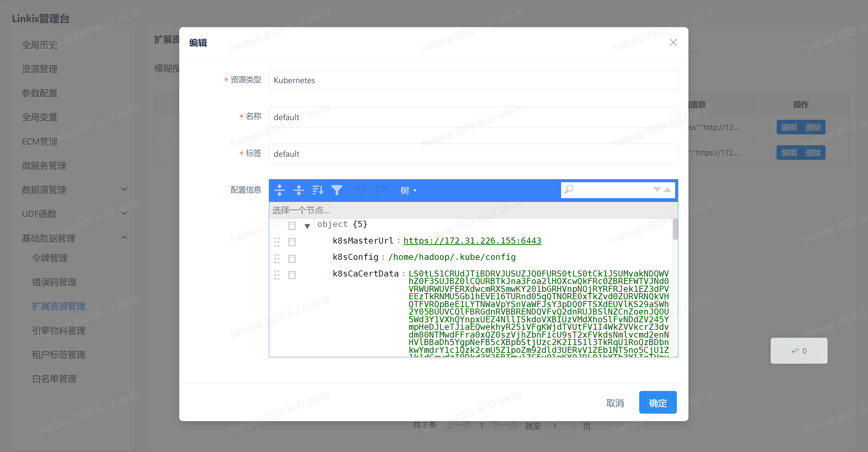Collapse the object {5} tree node
Screen dimensions: 868x452
307,225
